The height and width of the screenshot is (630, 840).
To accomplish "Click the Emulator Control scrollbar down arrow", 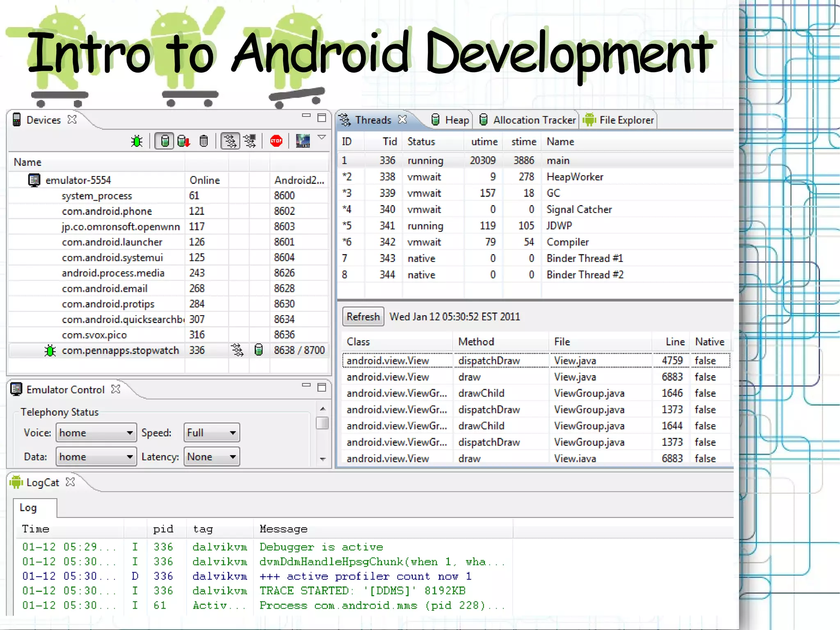I will coord(323,459).
